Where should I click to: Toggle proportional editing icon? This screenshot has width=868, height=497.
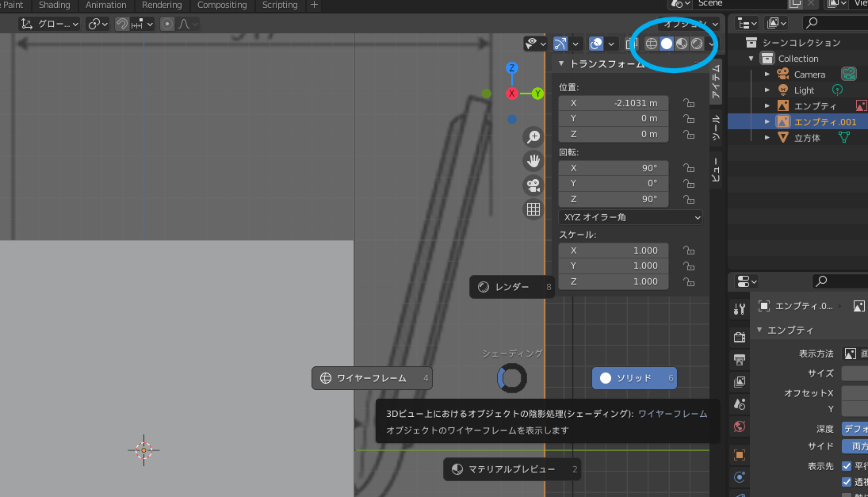click(x=166, y=24)
